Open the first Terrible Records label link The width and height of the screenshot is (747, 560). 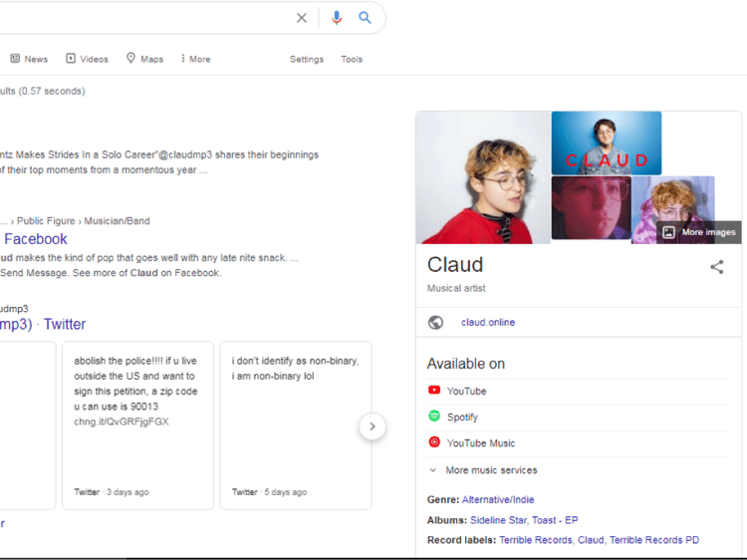tap(536, 540)
